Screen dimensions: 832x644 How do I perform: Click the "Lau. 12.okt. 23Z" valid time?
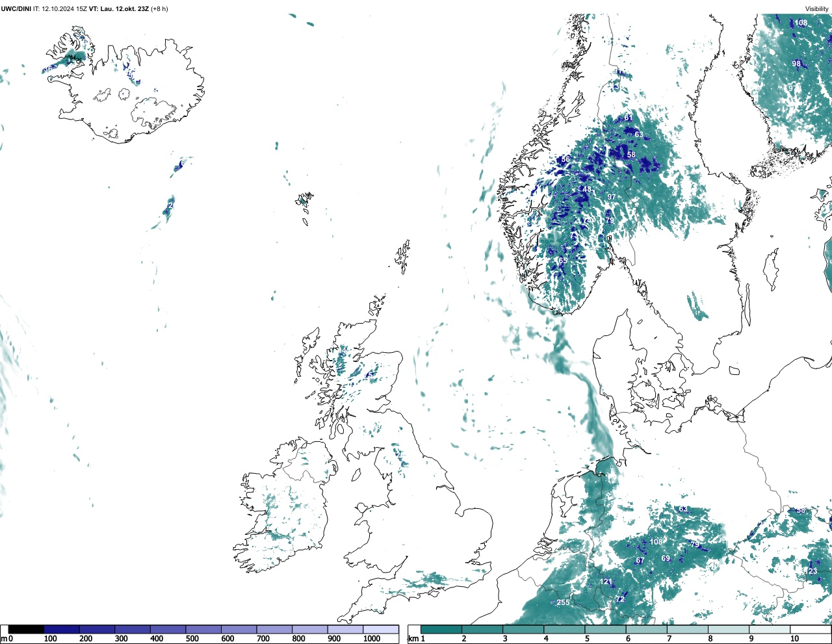[124, 8]
